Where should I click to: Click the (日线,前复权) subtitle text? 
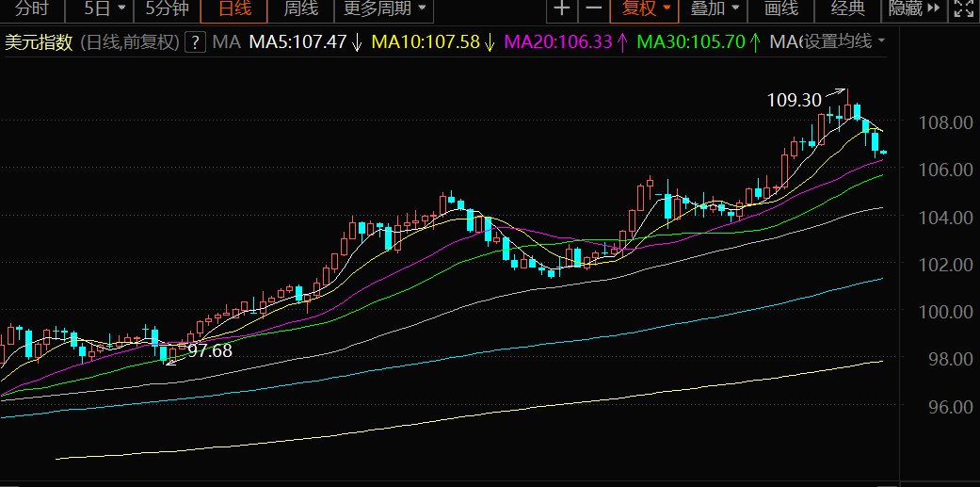pos(130,42)
